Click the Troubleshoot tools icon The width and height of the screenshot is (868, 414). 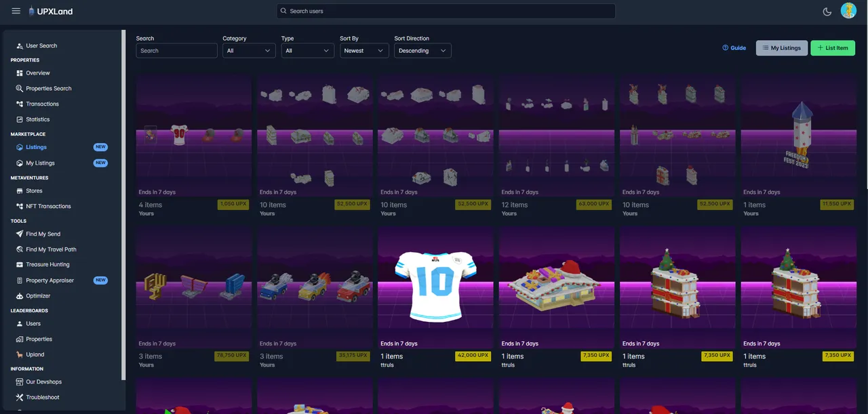pos(20,398)
